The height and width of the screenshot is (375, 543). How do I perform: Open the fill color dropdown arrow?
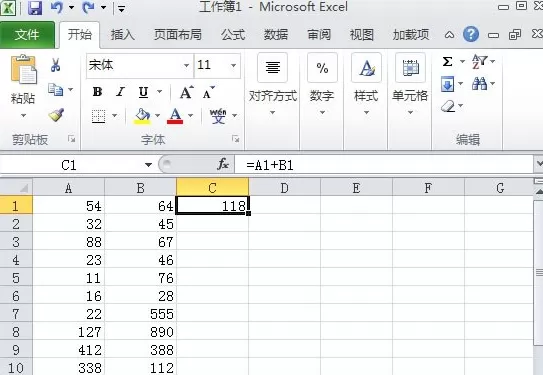point(158,116)
